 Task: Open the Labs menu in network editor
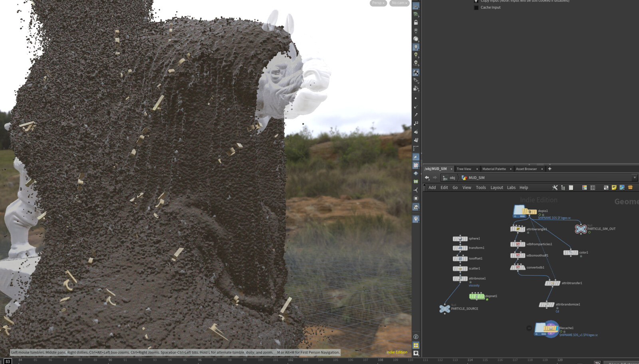coord(511,188)
